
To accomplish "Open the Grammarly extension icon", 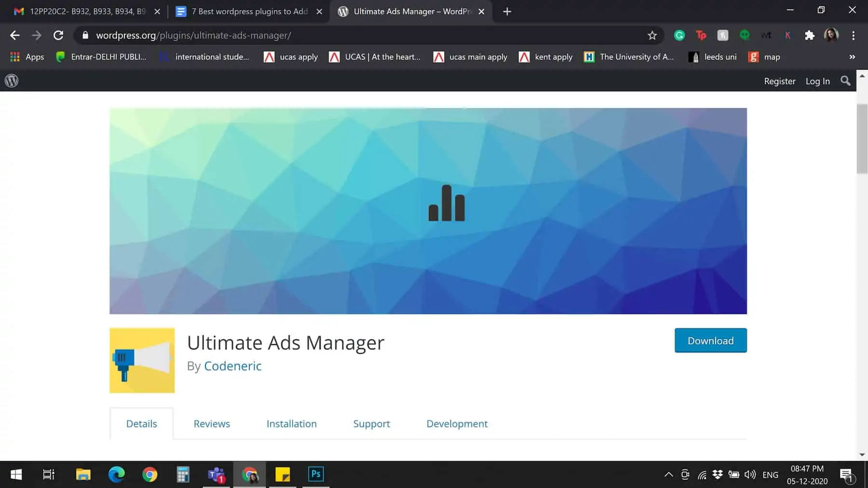I will pos(679,35).
